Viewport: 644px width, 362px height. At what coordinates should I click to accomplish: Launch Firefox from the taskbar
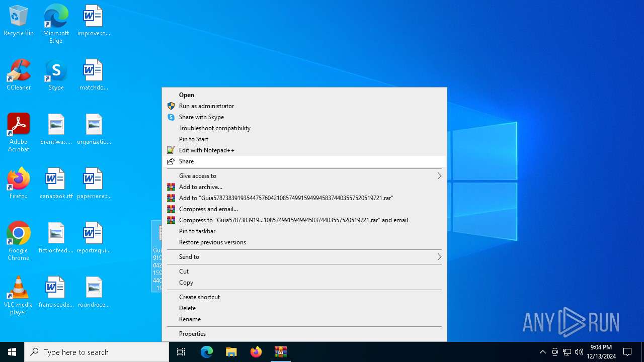(x=256, y=352)
